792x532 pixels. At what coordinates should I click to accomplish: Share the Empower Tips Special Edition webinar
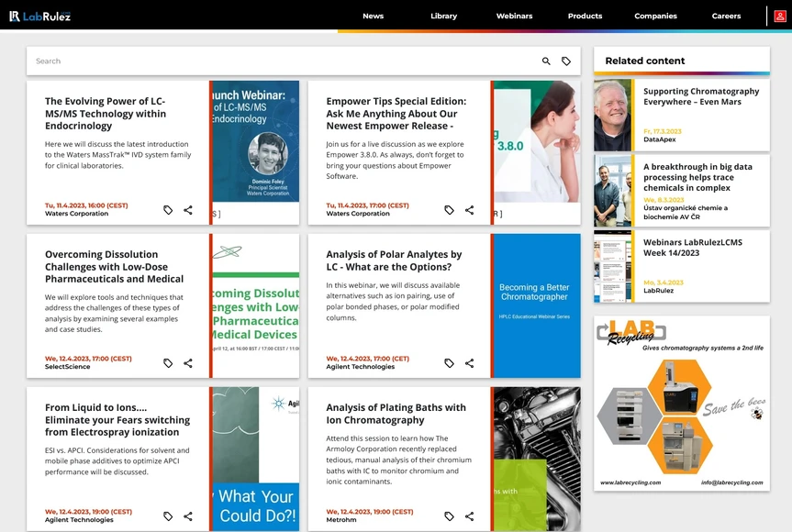[x=469, y=210]
